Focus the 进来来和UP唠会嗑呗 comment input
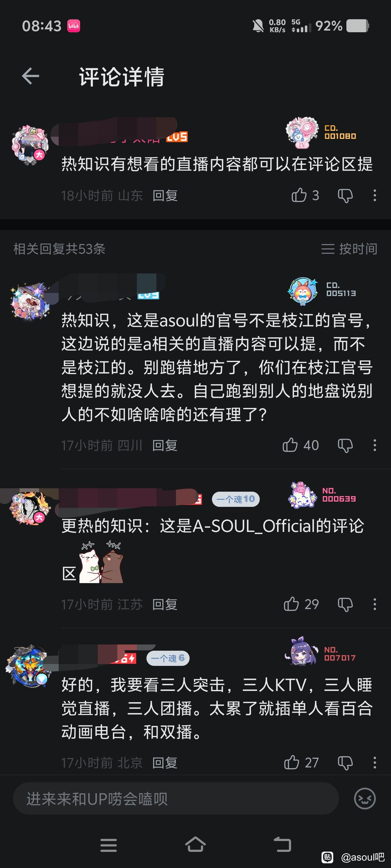This screenshot has height=868, width=391. tap(176, 798)
